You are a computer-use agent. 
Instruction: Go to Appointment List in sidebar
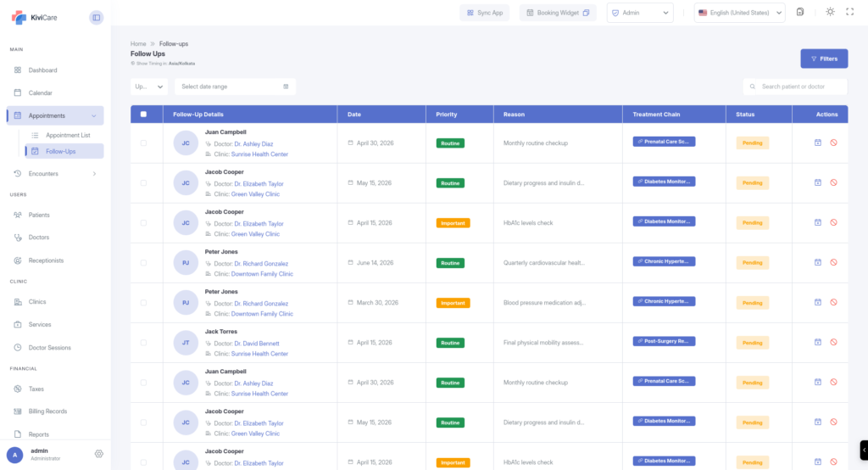68,135
